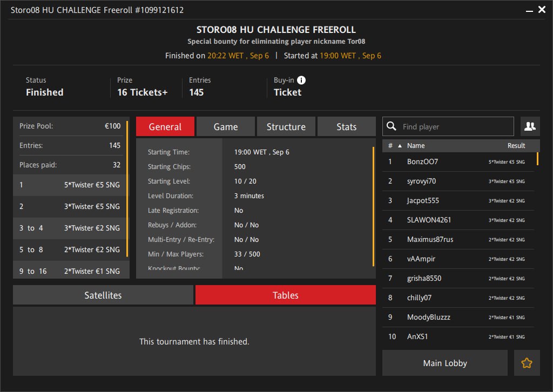The height and width of the screenshot is (392, 553).
Task: Select the General tab
Action: click(165, 126)
